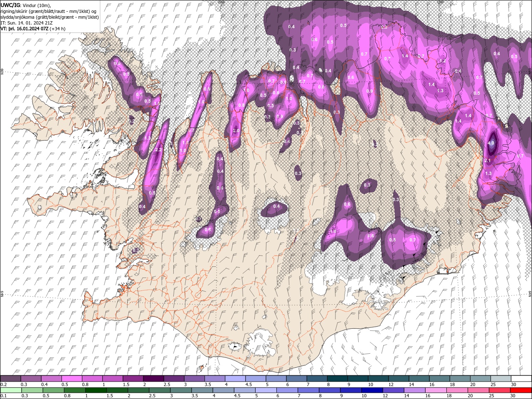
Task: Click the rain legend swatch for 0.8–1
Action: click(75, 390)
